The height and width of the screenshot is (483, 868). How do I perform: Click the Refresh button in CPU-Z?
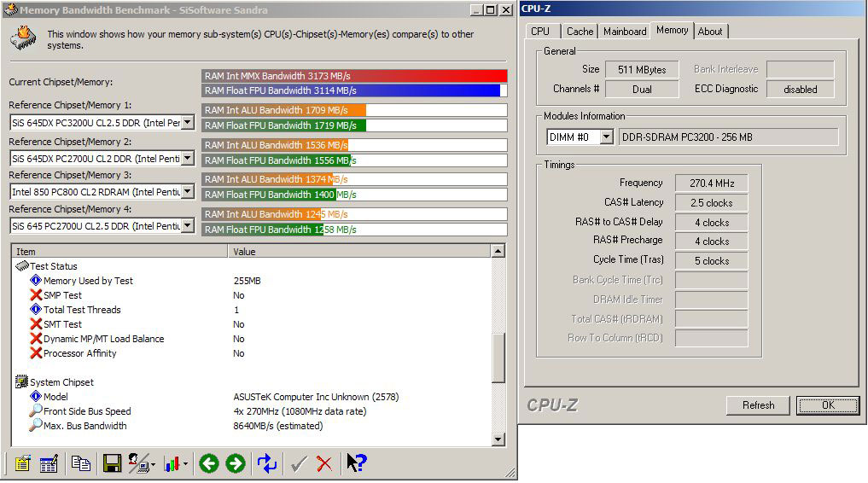[x=758, y=405]
